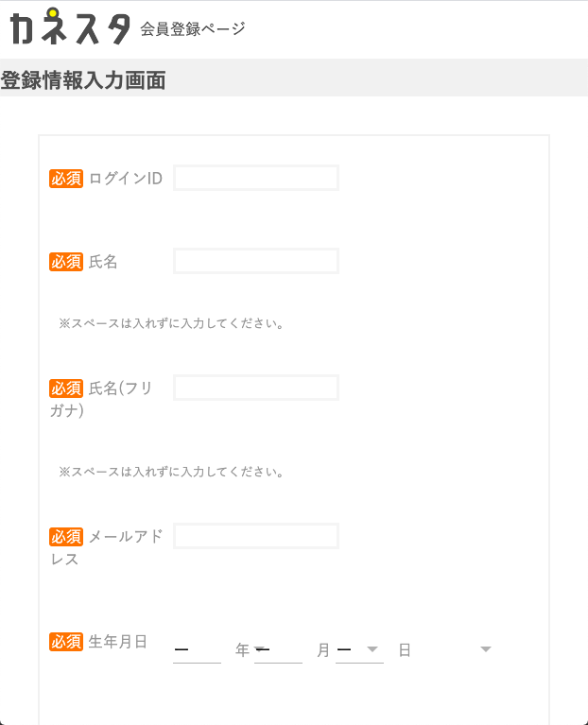Click the 必須 badge beside メールアドレス

(x=66, y=537)
